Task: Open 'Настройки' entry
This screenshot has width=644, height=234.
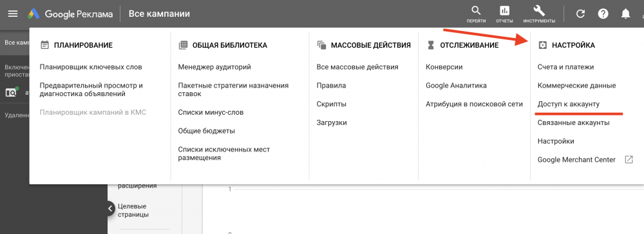Action: pyautogui.click(x=556, y=141)
